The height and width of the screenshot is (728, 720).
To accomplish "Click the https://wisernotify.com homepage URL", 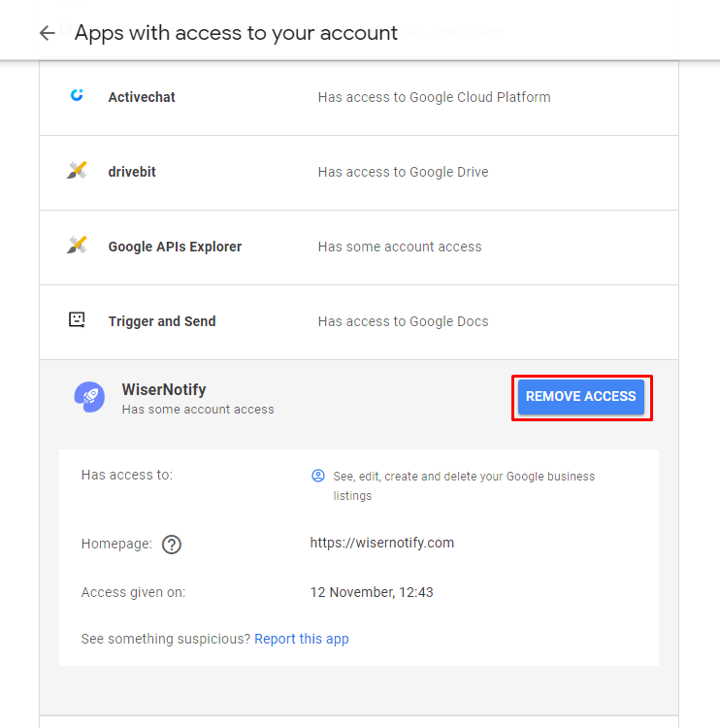I will pyautogui.click(x=382, y=543).
